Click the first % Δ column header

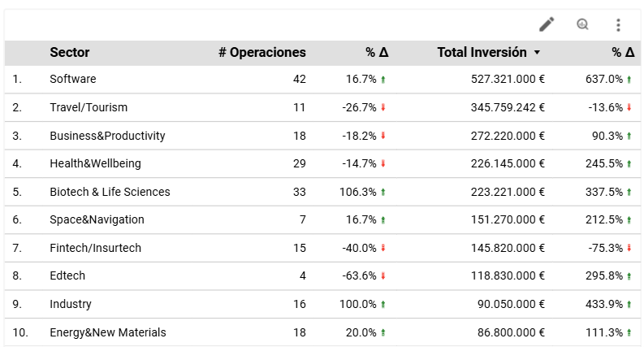pyautogui.click(x=377, y=53)
